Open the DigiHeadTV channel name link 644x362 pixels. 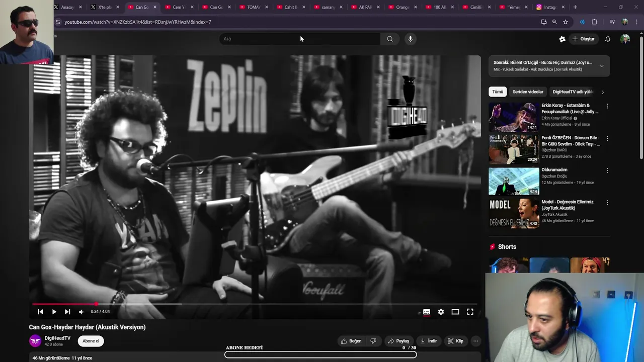[x=57, y=338]
